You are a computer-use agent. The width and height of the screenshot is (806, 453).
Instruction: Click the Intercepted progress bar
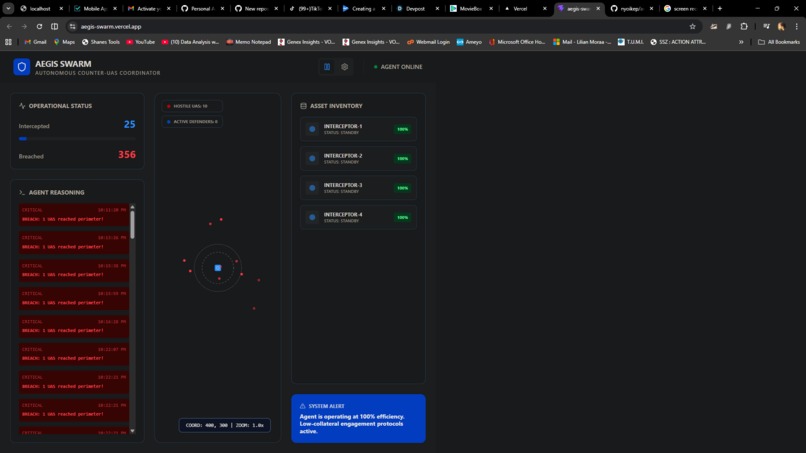(x=77, y=139)
